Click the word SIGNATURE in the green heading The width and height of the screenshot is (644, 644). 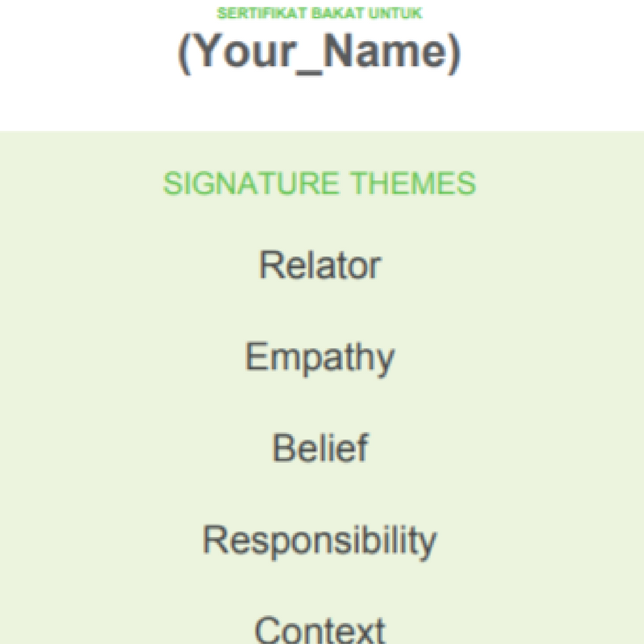(x=250, y=184)
